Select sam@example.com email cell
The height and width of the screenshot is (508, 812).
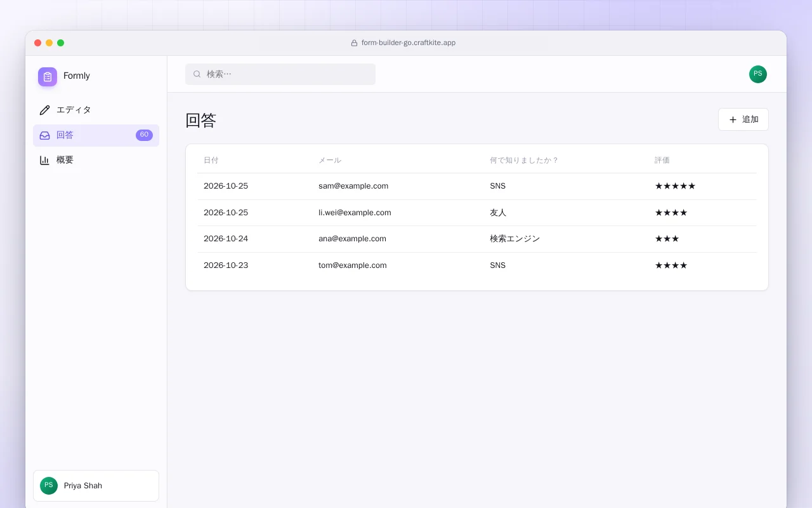tap(353, 186)
